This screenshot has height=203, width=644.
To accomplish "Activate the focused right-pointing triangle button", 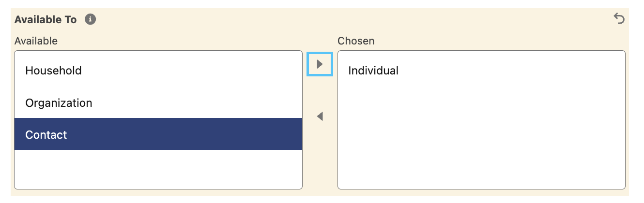I will [x=320, y=64].
